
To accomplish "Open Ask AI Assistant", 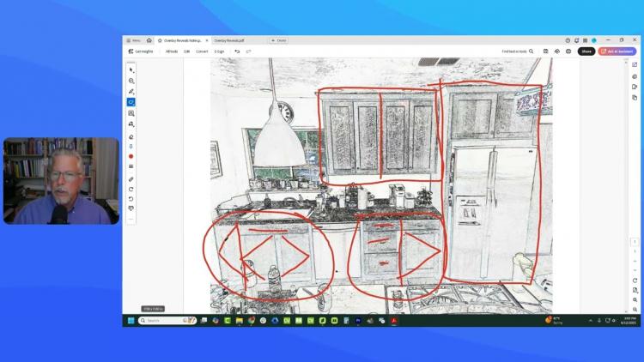I will [617, 51].
